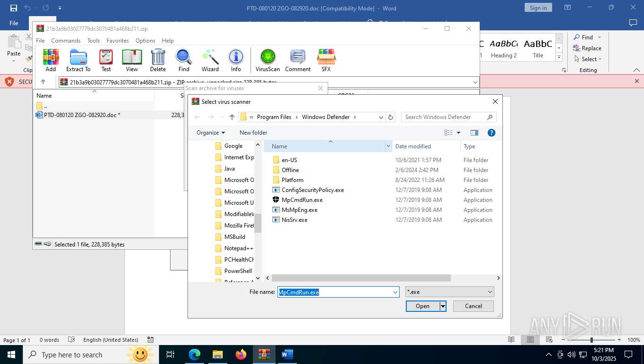Viewport: 644px width, 364px height.
Task: Select the Platform folder
Action: tap(292, 180)
